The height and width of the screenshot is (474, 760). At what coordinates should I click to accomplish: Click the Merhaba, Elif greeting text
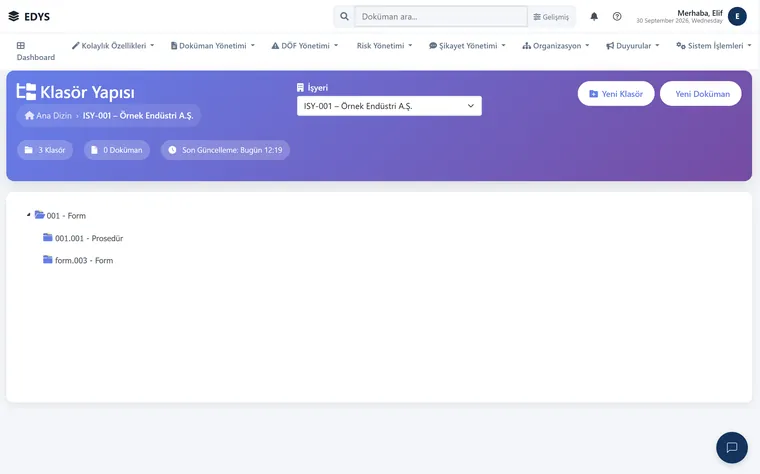click(x=700, y=13)
